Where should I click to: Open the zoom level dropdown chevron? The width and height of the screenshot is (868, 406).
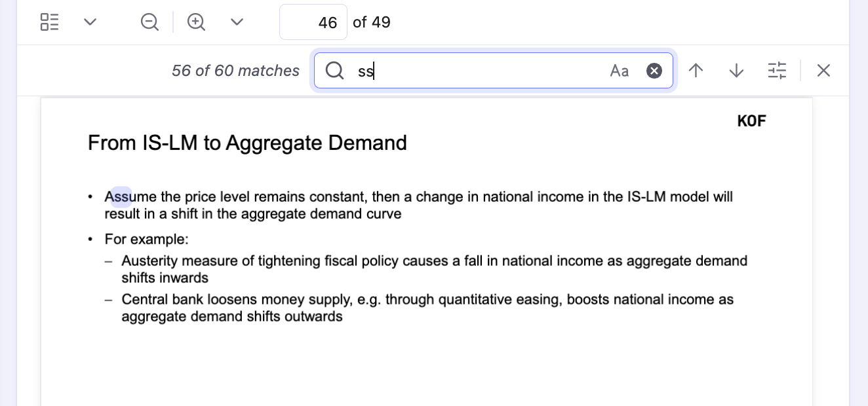(x=237, y=22)
